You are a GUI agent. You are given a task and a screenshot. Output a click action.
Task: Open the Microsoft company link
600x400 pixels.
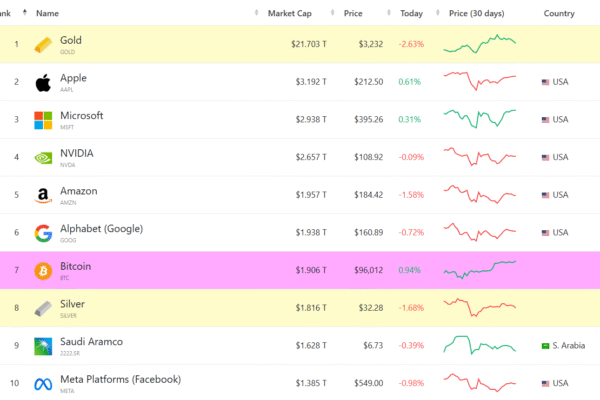click(82, 116)
